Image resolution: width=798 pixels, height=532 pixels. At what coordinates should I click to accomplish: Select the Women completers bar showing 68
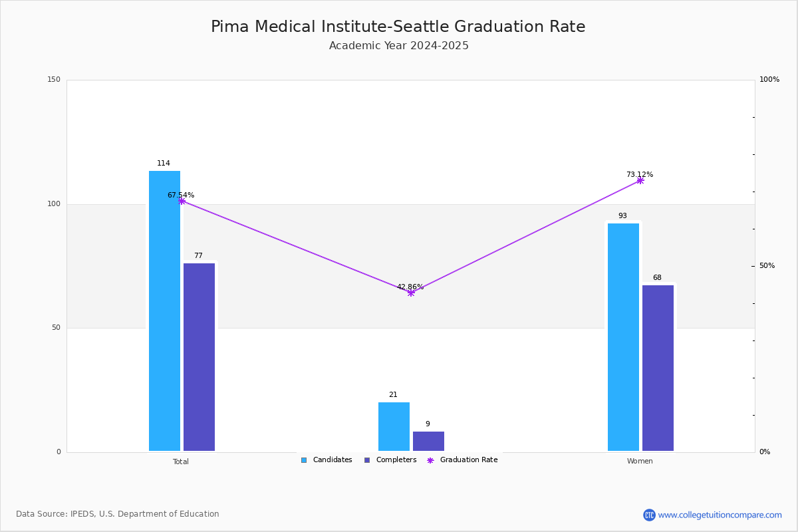pyautogui.click(x=658, y=368)
